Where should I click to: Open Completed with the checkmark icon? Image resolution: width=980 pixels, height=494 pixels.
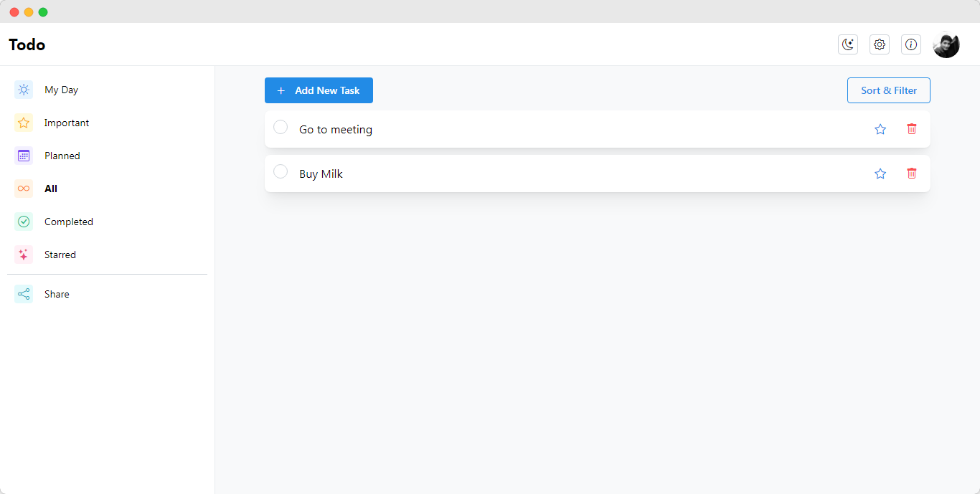[x=23, y=222]
